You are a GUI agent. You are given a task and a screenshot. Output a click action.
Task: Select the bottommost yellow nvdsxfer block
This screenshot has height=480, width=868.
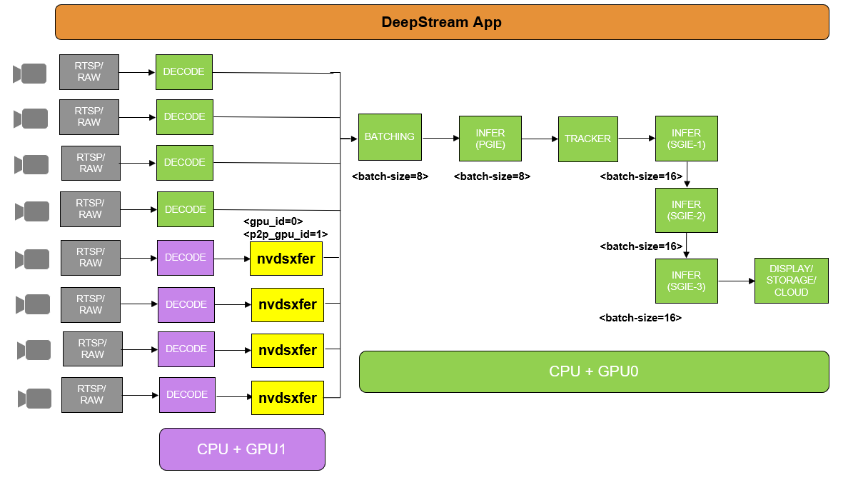click(287, 398)
